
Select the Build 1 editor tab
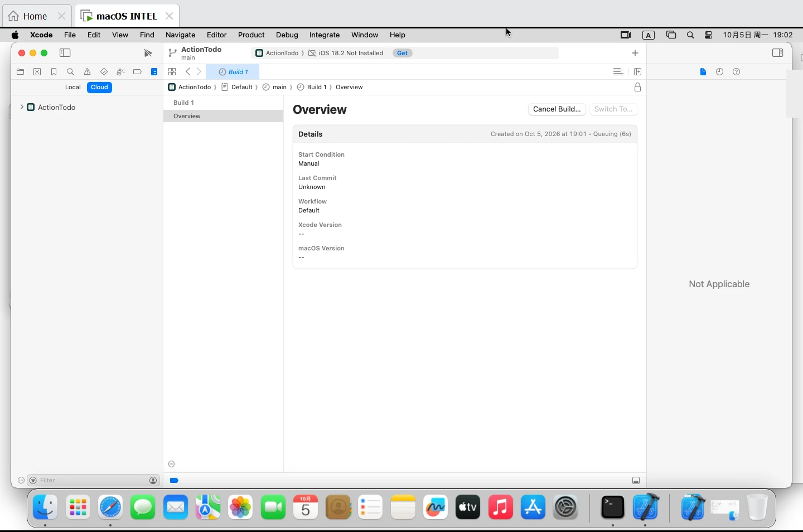233,72
